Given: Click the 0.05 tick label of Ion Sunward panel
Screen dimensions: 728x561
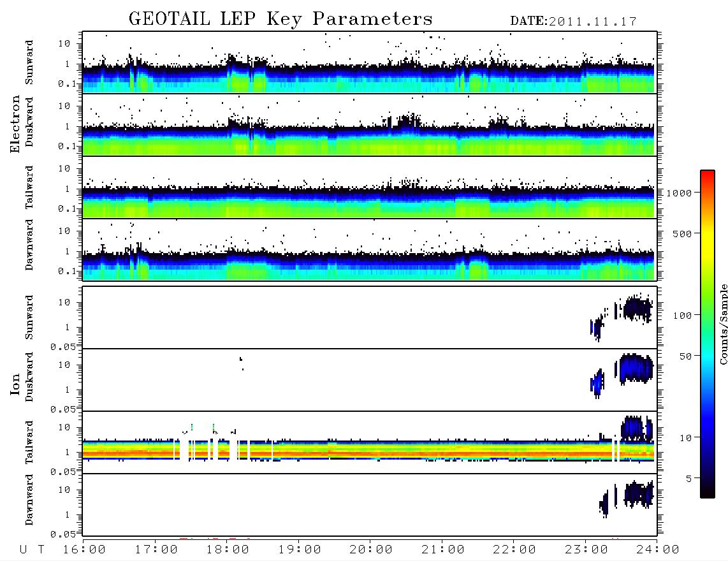Looking at the screenshot, I should (x=63, y=347).
